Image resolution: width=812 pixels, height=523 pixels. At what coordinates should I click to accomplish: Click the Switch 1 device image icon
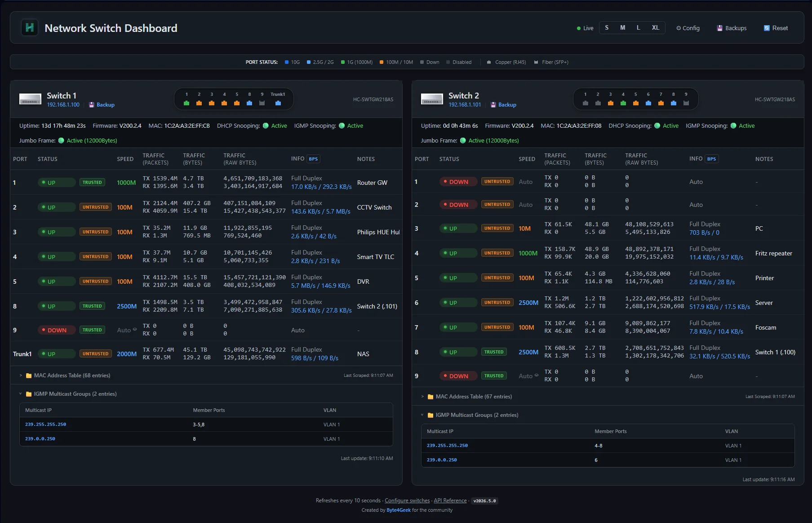pyautogui.click(x=30, y=99)
